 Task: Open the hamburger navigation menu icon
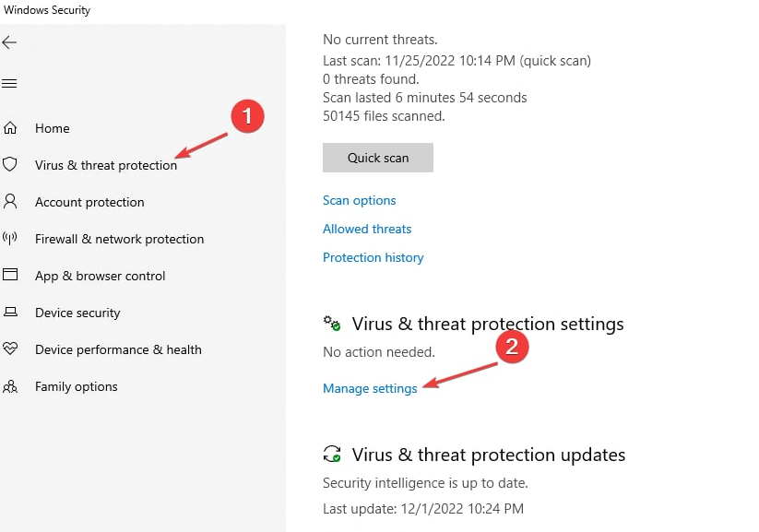click(x=9, y=84)
